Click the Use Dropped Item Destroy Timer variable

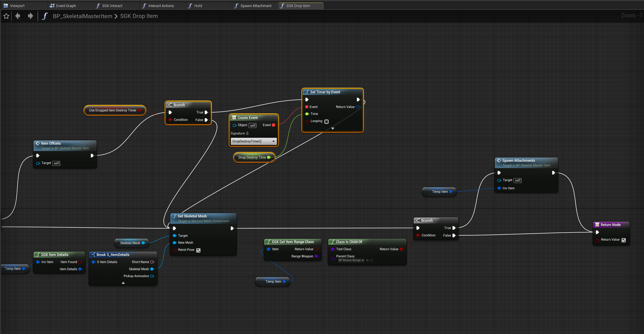(112, 110)
